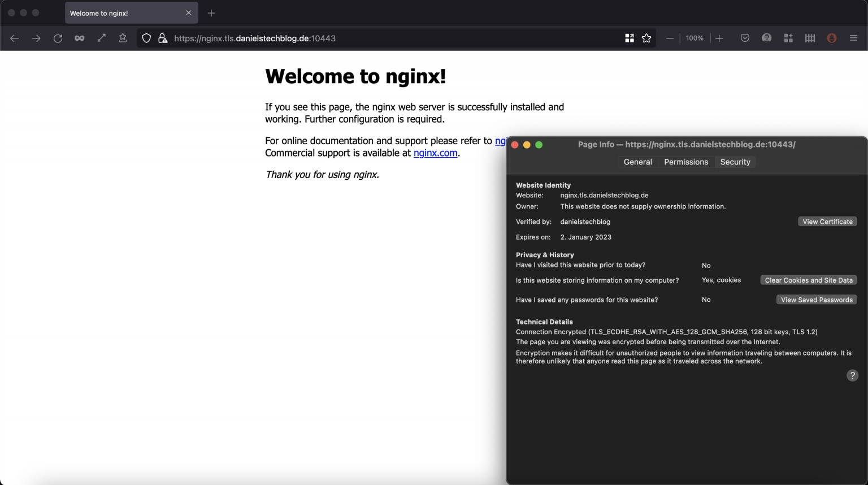
Task: Select the Security tab
Action: 735,162
